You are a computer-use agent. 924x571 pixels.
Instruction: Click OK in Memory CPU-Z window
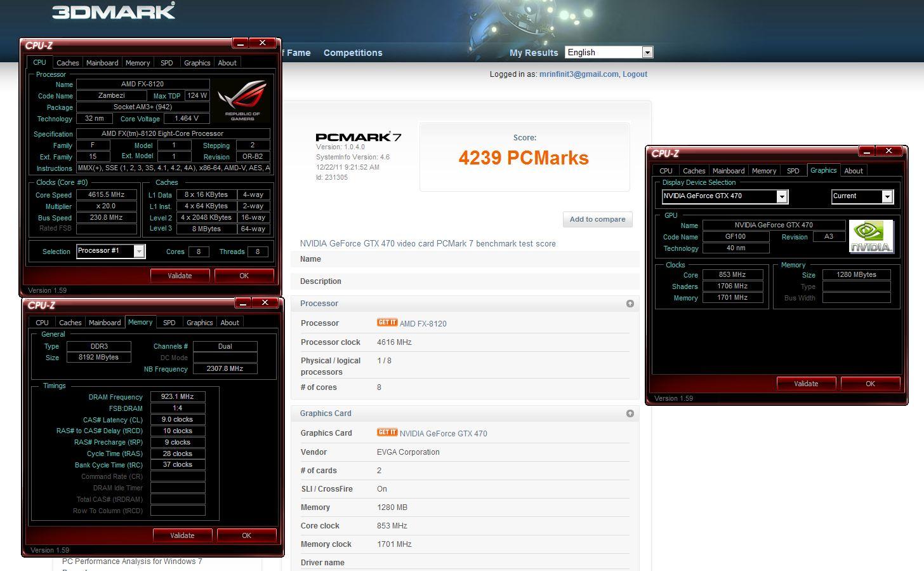coord(246,535)
